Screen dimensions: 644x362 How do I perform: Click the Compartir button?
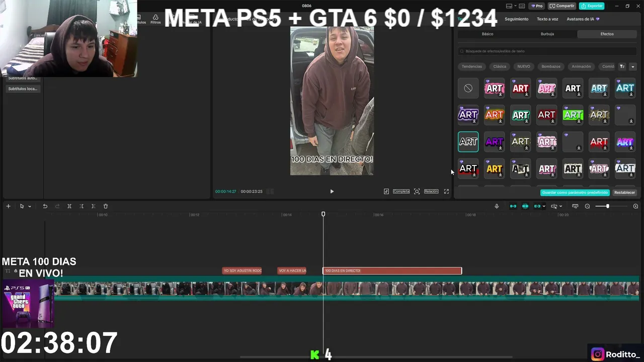coord(562,6)
